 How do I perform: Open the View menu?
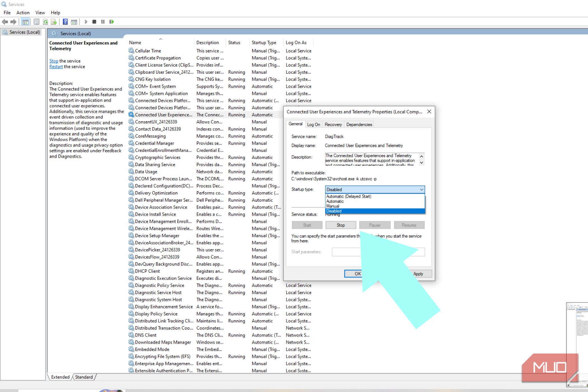(x=40, y=13)
